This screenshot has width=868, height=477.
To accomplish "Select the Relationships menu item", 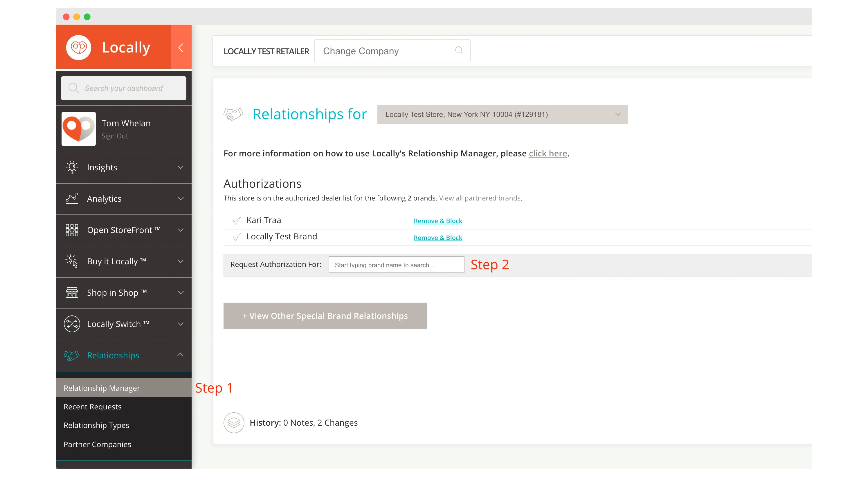I will click(124, 355).
